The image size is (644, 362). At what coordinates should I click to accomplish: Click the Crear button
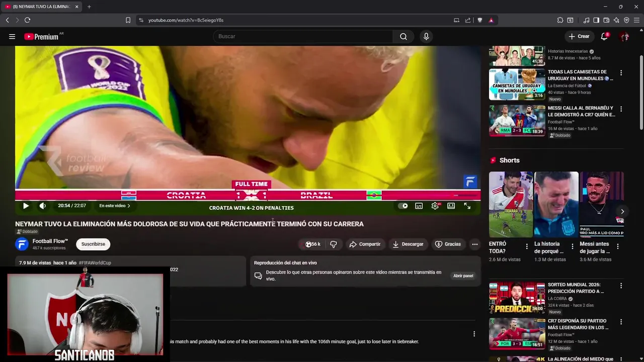point(579,36)
